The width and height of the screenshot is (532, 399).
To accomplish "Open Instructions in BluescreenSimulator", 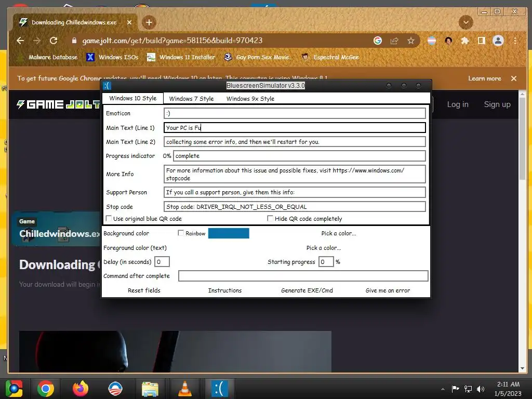I will pos(224,290).
